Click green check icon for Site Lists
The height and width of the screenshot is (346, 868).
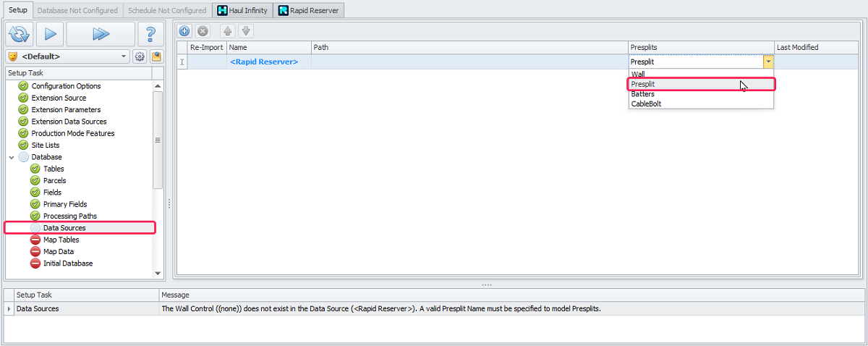tap(23, 145)
